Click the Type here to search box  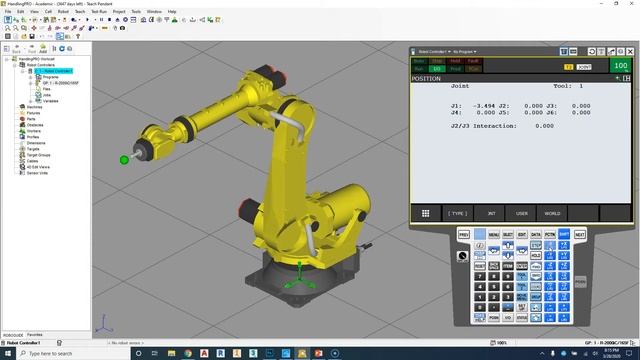(74, 353)
